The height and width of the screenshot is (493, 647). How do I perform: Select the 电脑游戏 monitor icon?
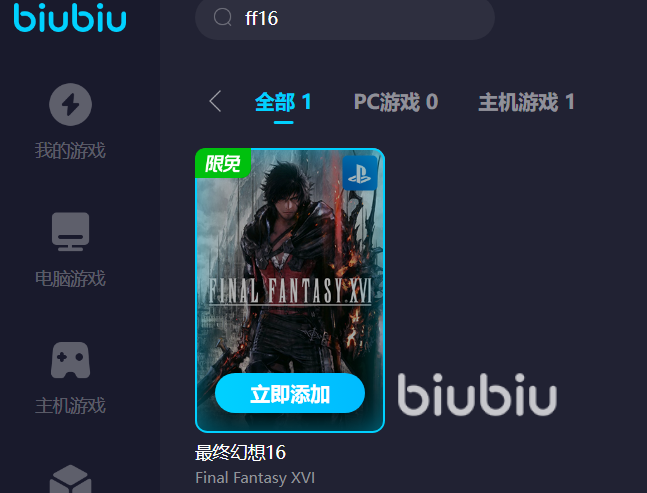(x=71, y=231)
